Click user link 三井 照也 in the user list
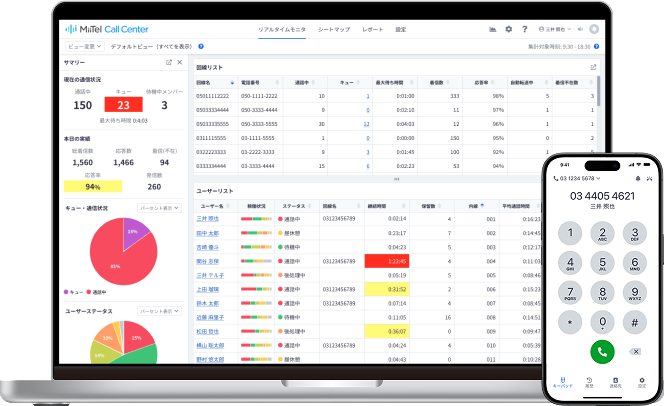 207,218
